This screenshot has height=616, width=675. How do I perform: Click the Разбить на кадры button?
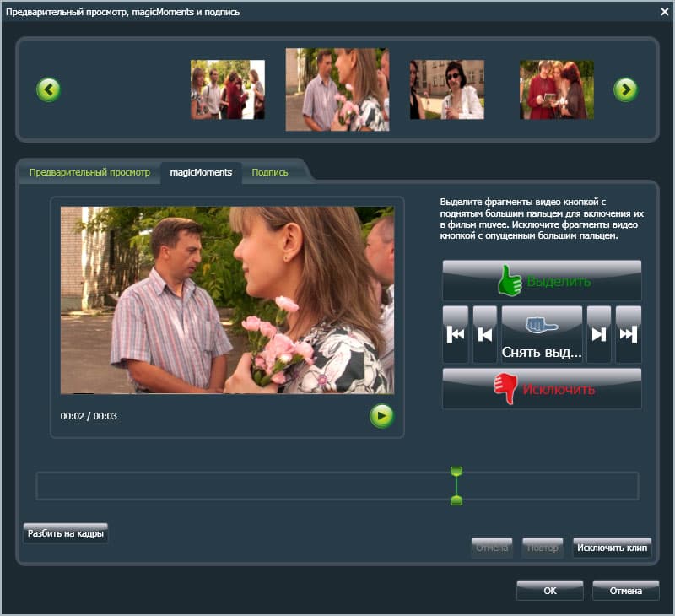[66, 533]
